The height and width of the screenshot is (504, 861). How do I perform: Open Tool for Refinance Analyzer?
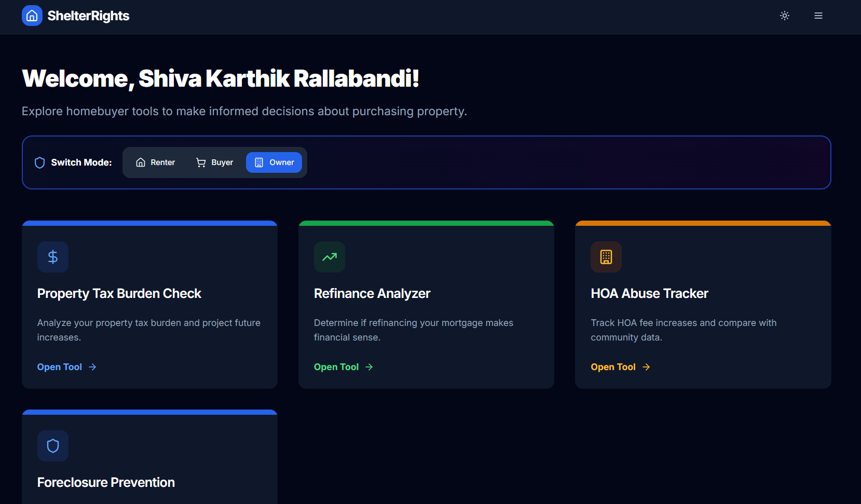tap(344, 367)
